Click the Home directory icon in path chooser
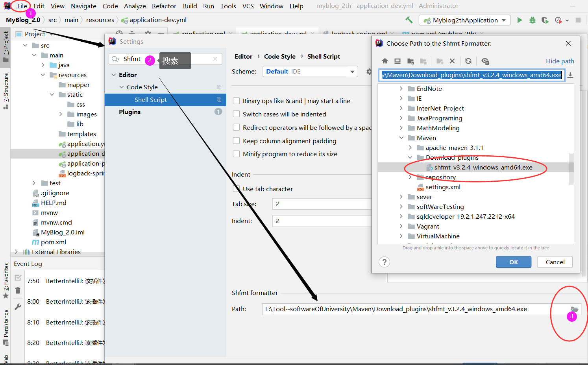588x365 pixels. pyautogui.click(x=385, y=61)
